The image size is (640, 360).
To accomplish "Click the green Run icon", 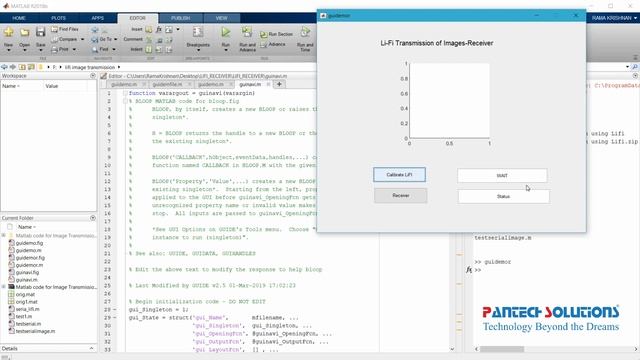I will 226,32.
